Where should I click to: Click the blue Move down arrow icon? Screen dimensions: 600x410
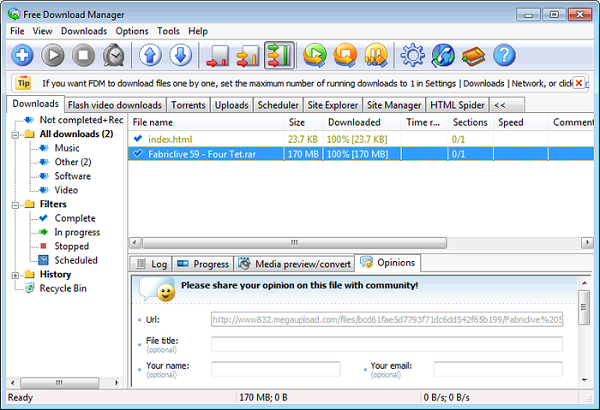pyautogui.click(x=180, y=55)
